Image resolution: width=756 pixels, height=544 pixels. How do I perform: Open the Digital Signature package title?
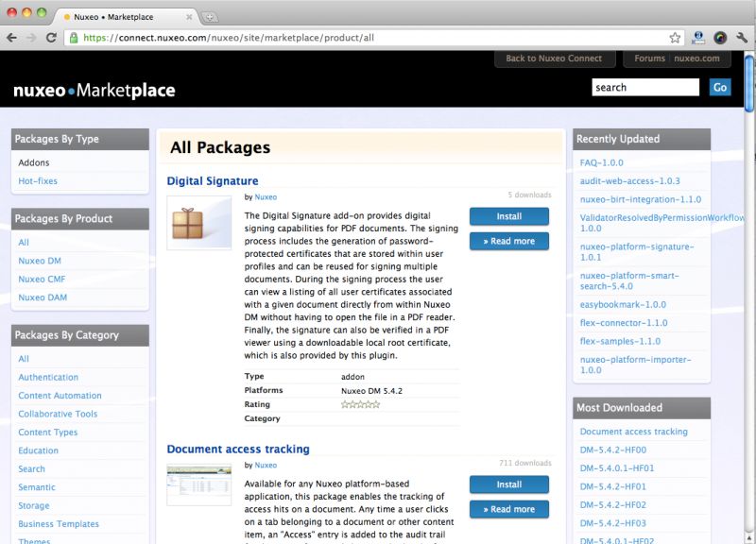[x=213, y=180]
